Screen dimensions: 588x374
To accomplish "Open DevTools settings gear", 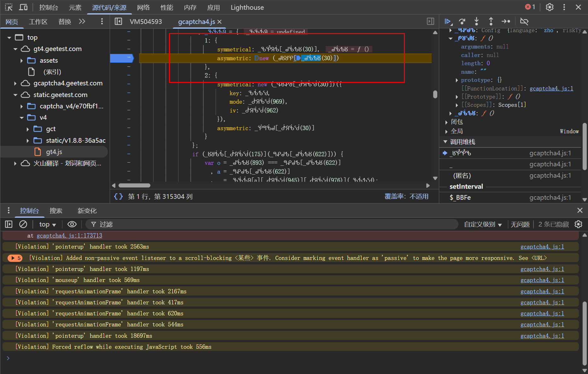I will (550, 7).
